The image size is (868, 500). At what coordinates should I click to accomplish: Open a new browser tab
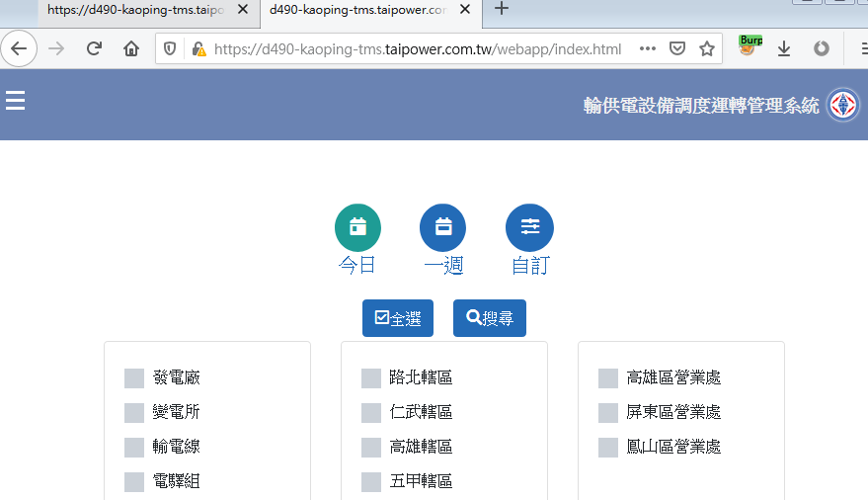(502, 8)
